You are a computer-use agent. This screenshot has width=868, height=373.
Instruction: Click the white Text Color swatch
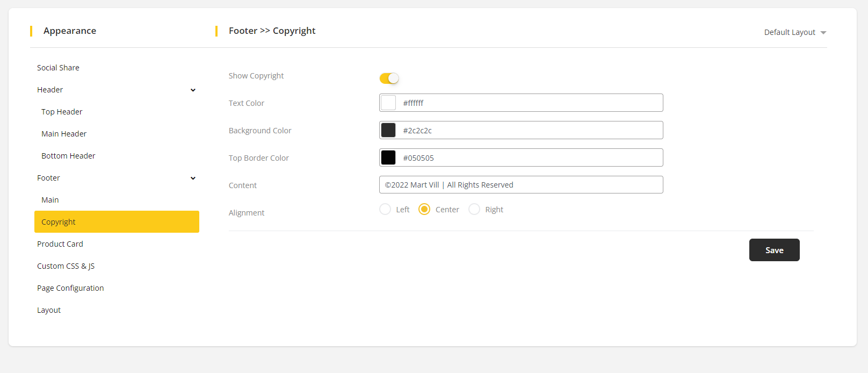(388, 103)
